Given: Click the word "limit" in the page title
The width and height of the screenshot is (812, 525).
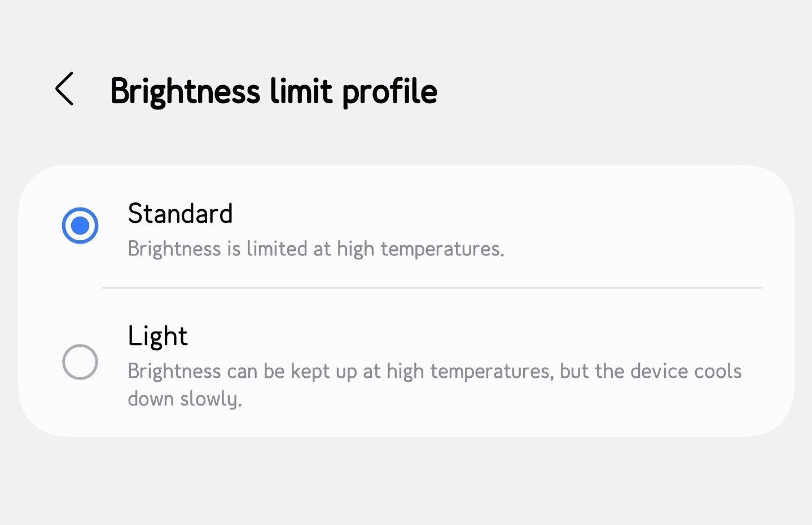Looking at the screenshot, I should [301, 91].
